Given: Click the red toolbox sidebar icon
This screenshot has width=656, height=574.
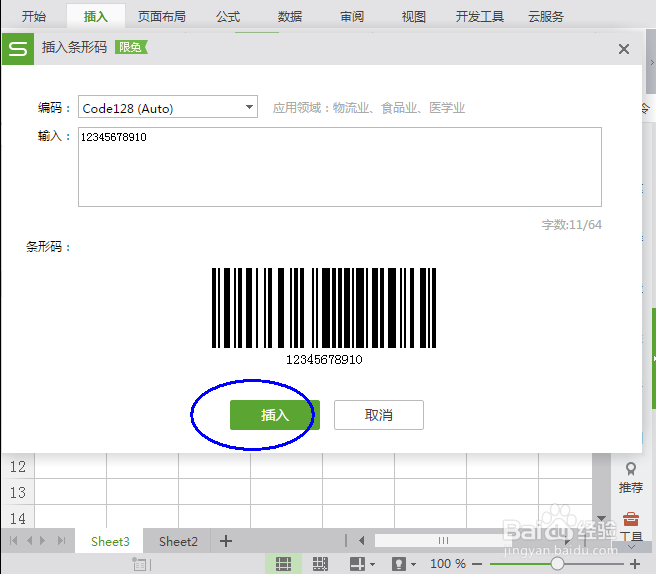Looking at the screenshot, I should click(631, 519).
